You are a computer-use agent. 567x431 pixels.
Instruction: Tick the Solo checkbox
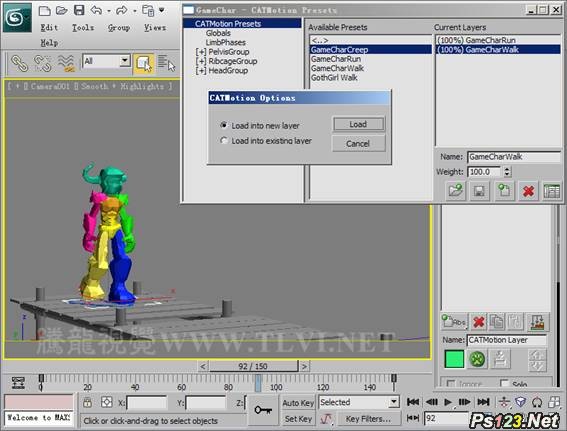[x=504, y=383]
